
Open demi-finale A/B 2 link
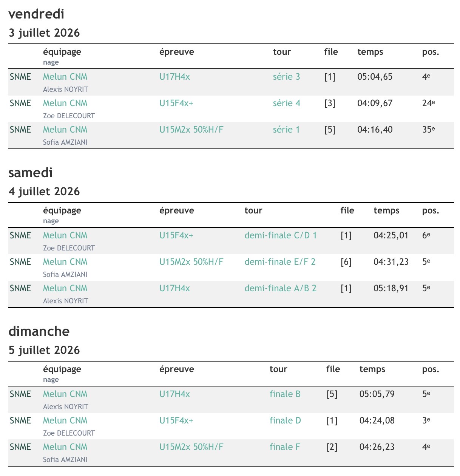pos(280,288)
